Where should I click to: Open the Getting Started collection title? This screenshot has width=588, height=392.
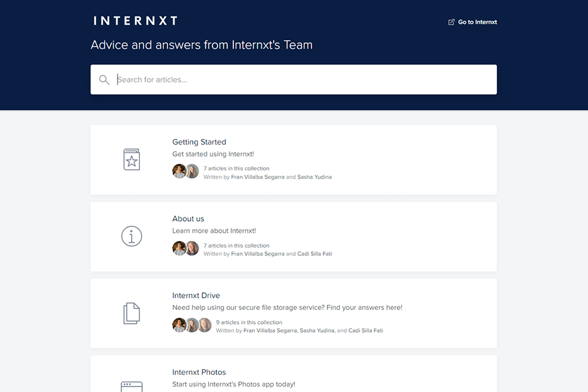coord(199,142)
